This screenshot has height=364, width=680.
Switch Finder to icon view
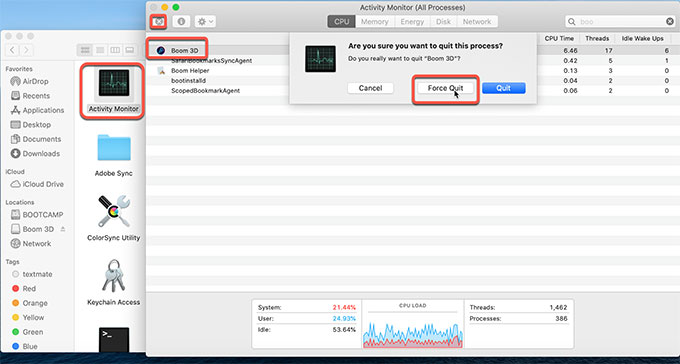coord(85,50)
